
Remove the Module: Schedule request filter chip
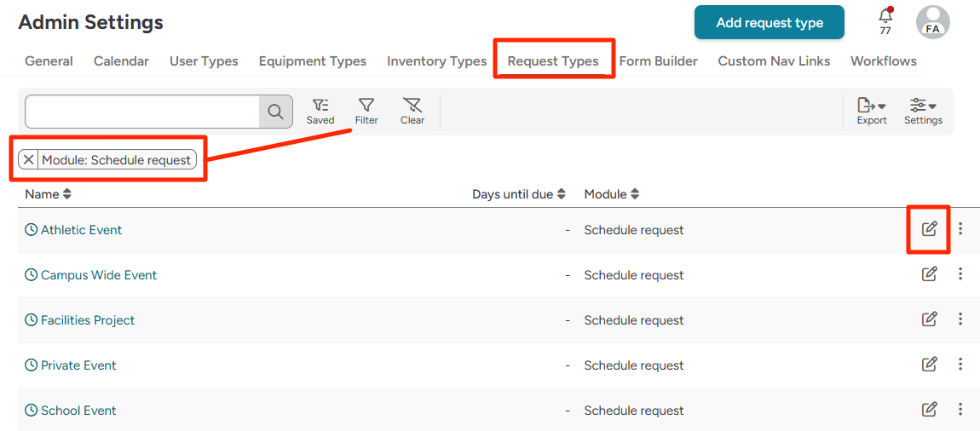pos(29,160)
